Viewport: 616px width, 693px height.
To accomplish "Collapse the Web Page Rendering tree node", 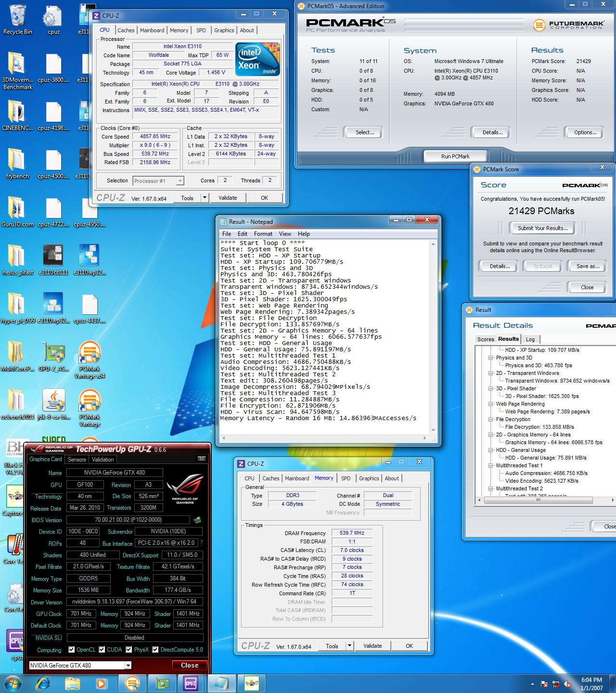I will point(490,404).
